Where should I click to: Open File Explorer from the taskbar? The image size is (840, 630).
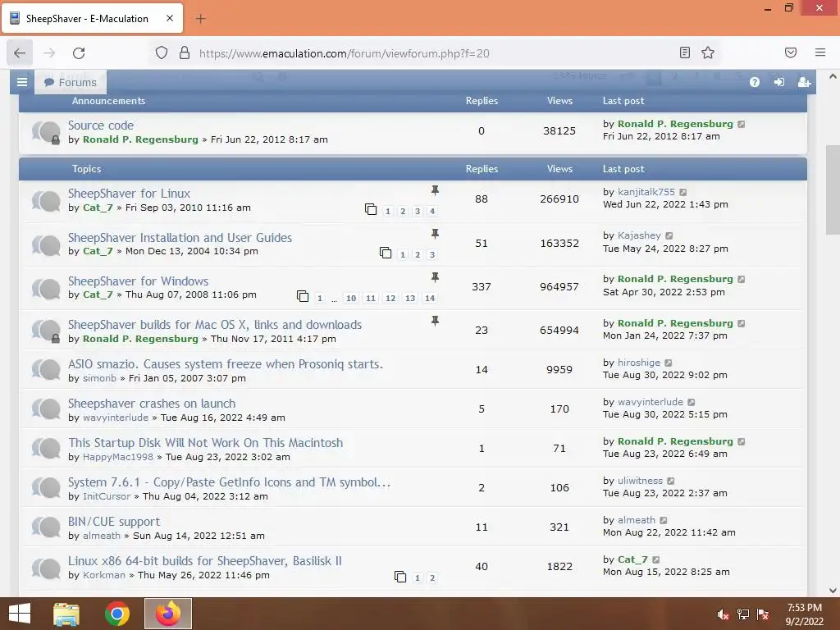click(66, 614)
